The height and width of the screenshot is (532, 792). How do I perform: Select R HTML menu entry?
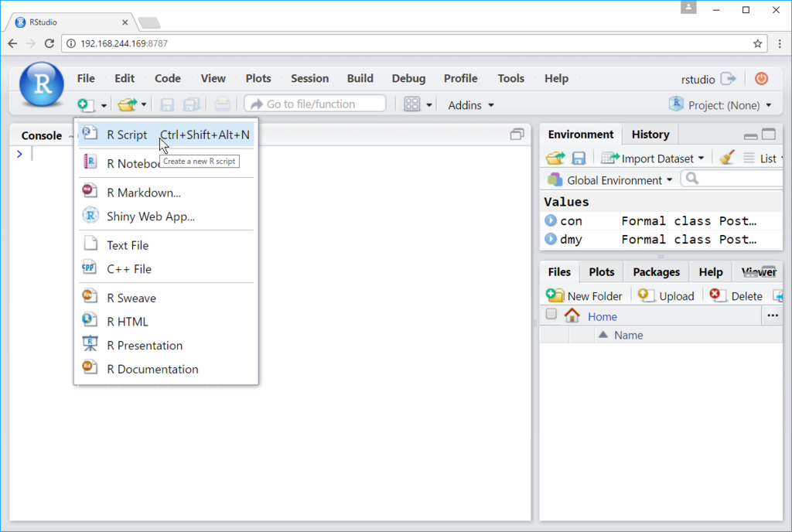166,322
